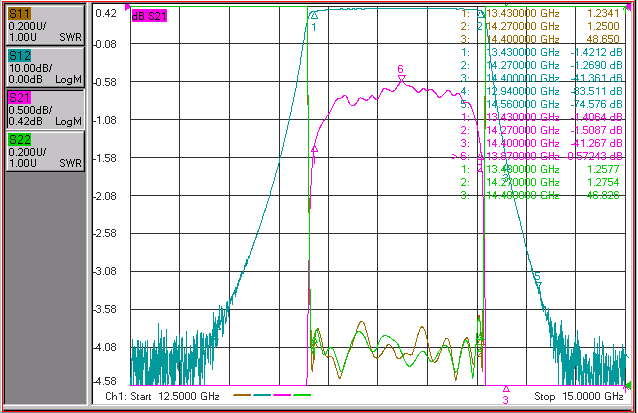This screenshot has height=413, width=638.
Task: Click the Start 12.5000 GHz frequency label
Action: click(162, 396)
